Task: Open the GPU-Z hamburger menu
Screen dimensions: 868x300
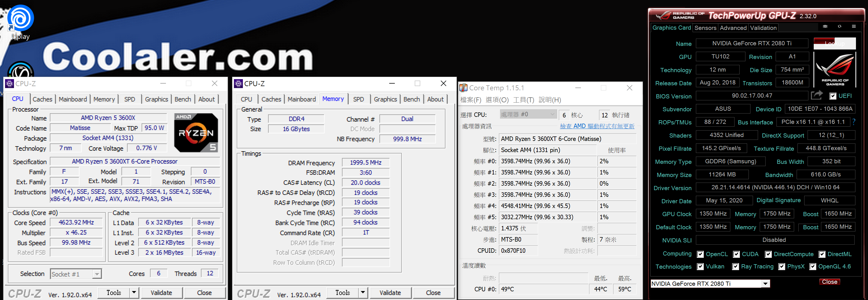Action: pos(853,26)
